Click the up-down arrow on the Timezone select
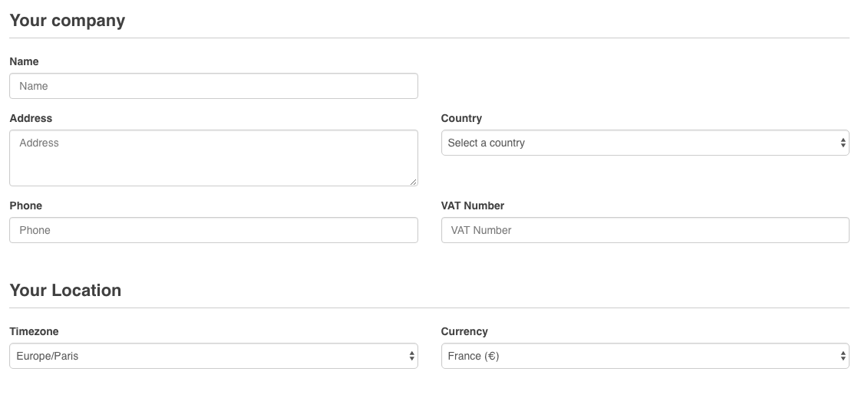 tap(411, 356)
